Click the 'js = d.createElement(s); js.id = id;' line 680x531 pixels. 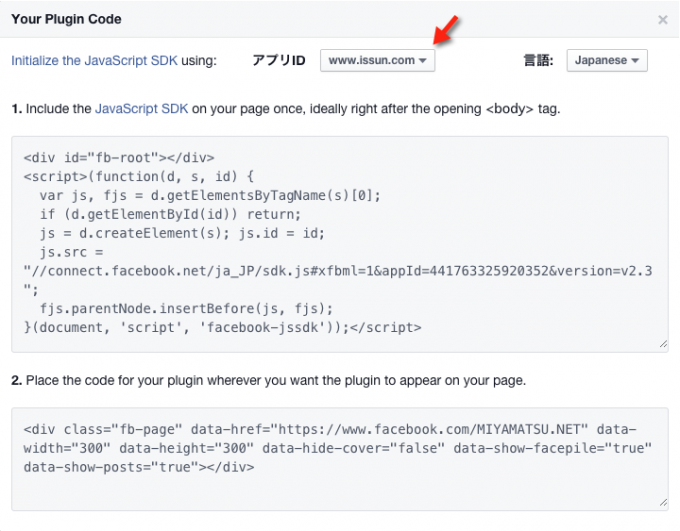(x=182, y=233)
